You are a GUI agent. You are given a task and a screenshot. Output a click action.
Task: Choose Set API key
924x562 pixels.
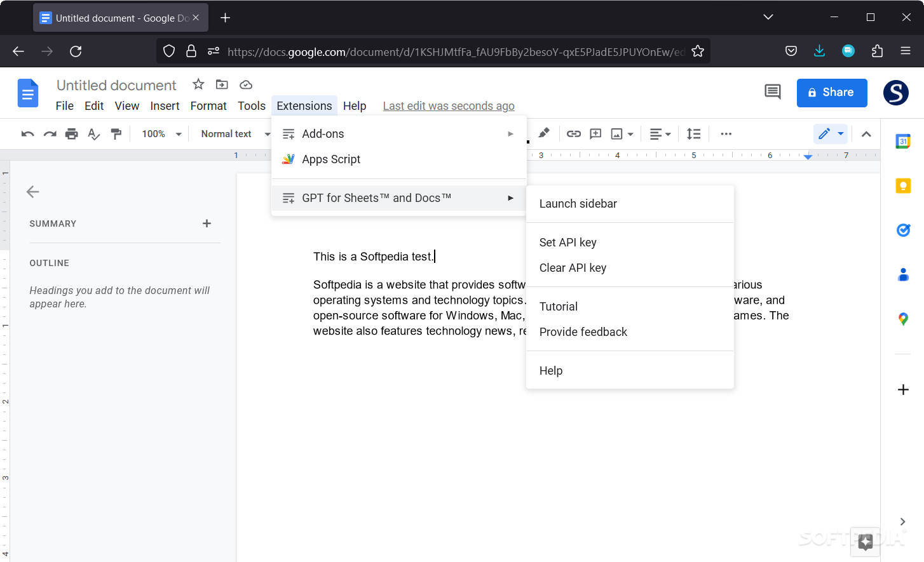coord(630,243)
